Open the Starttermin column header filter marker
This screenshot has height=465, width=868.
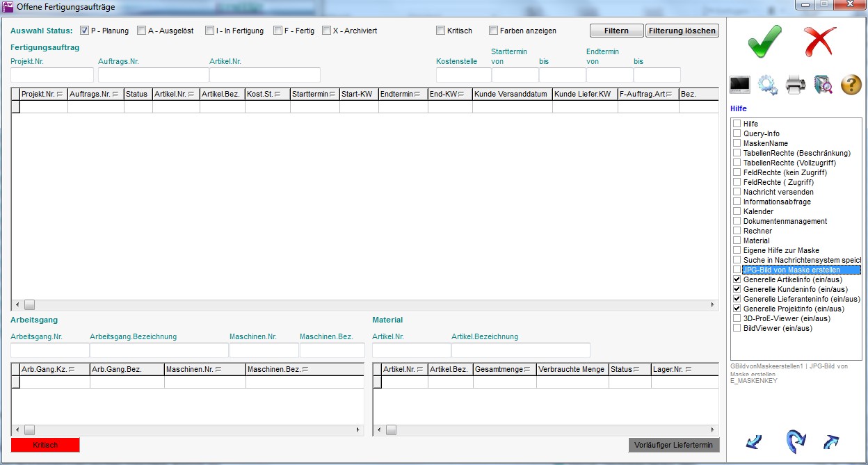point(332,94)
